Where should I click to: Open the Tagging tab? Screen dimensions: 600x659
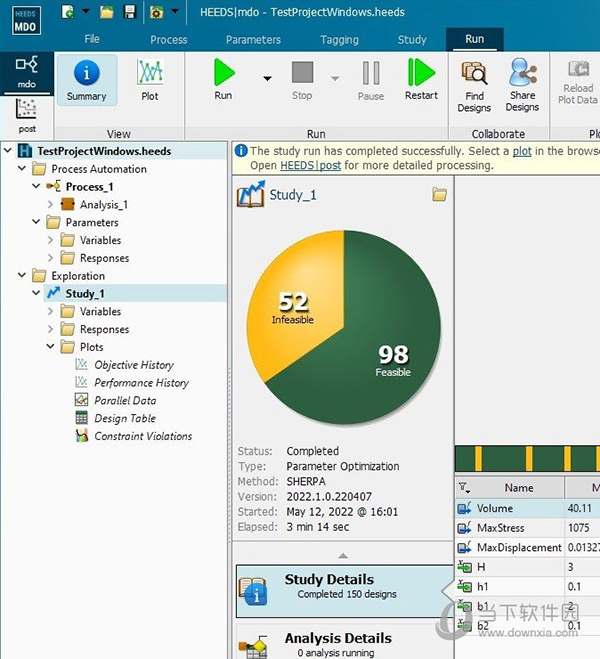(339, 40)
